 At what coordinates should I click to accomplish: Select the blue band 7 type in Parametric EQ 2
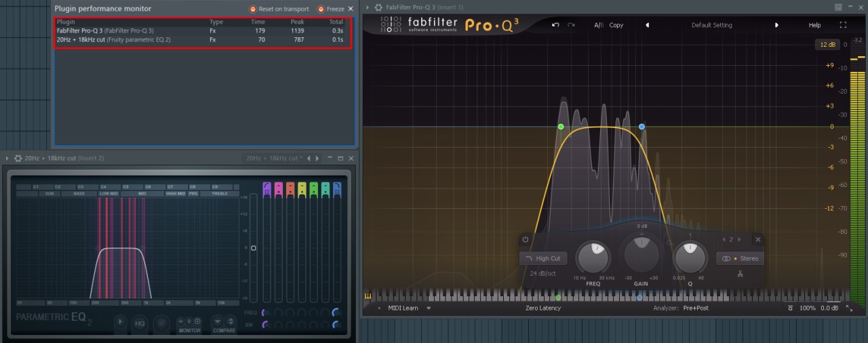pyautogui.click(x=337, y=188)
